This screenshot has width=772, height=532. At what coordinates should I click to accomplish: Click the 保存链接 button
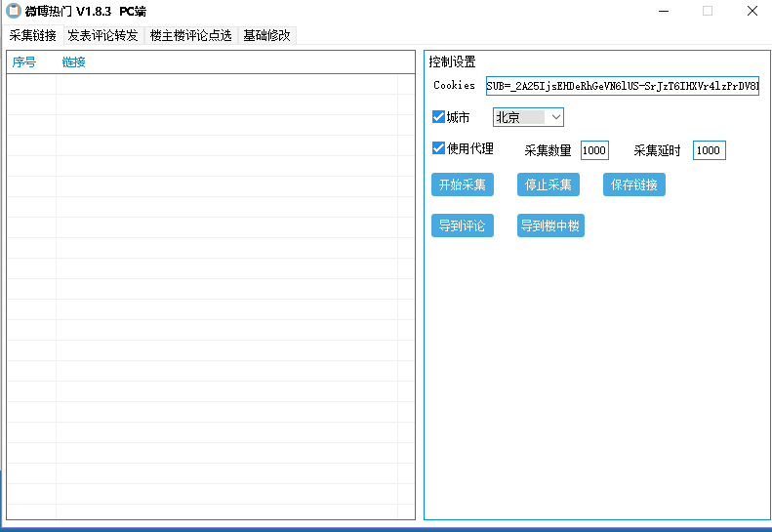tap(633, 184)
